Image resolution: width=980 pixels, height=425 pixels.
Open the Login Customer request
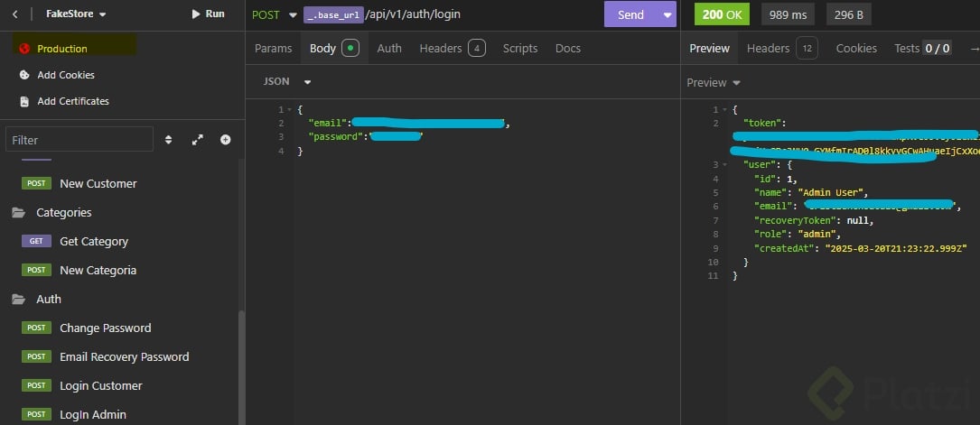point(100,385)
